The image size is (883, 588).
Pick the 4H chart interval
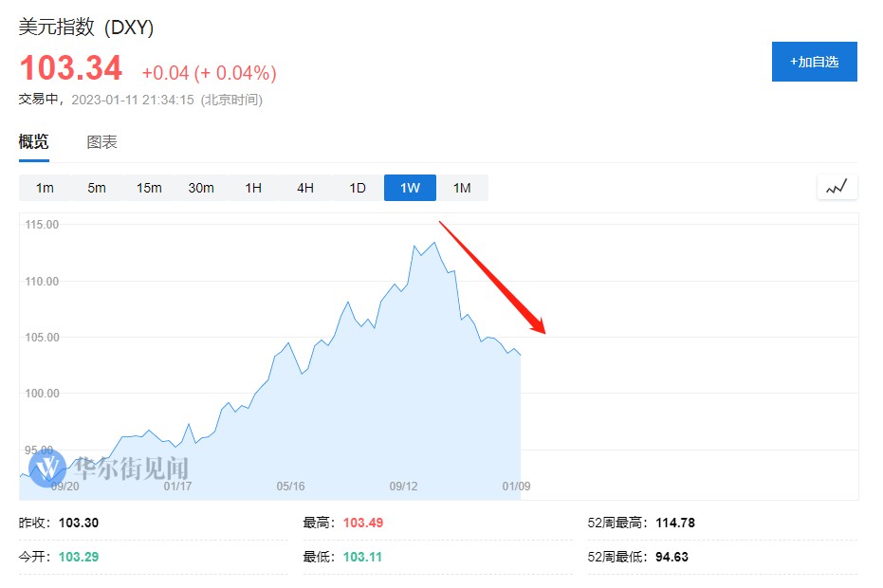[x=305, y=188]
